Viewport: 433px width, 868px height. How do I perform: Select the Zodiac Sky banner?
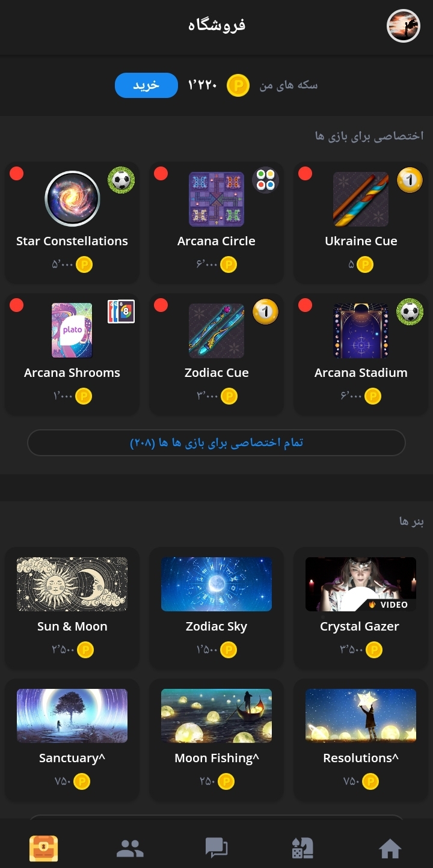click(216, 608)
